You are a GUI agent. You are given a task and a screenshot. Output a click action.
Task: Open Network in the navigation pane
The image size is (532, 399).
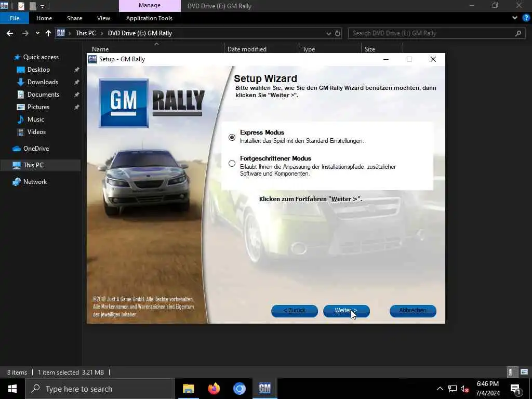point(35,182)
